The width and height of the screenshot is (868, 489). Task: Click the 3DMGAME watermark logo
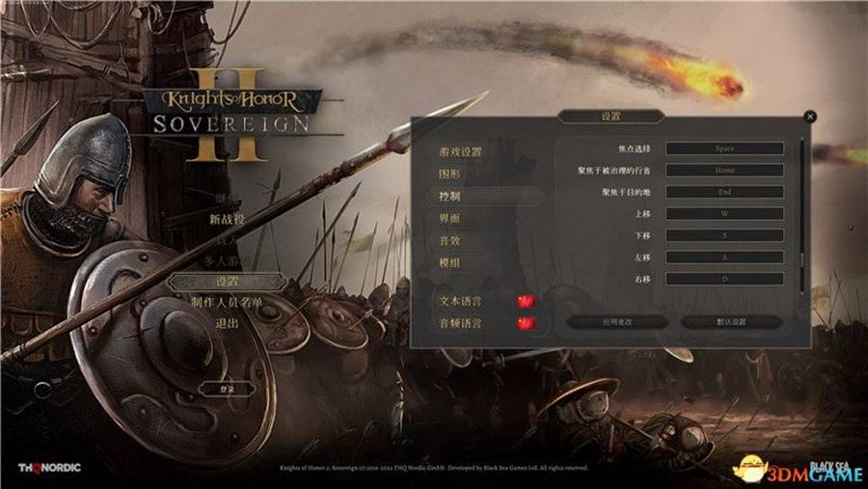coord(799,471)
